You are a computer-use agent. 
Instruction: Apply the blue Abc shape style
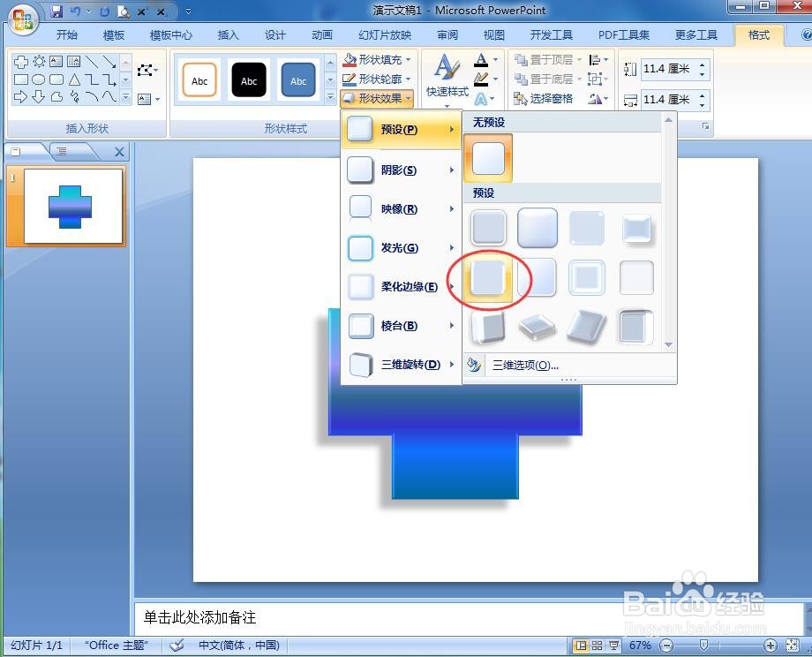tap(298, 79)
